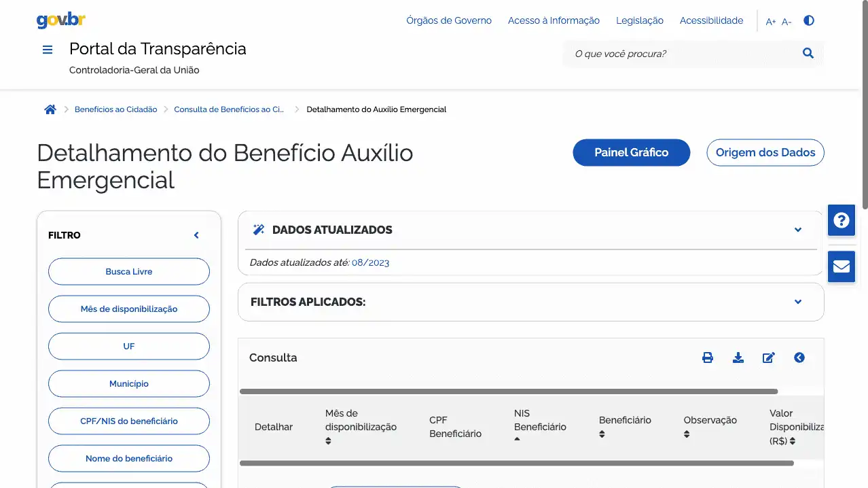Expand the Filtros Aplicados section
Screen dimensions: 868x488
798,302
